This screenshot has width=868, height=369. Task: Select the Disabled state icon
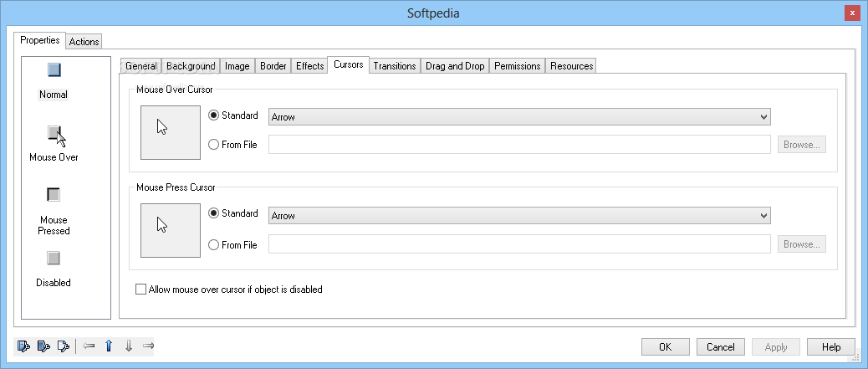click(54, 259)
